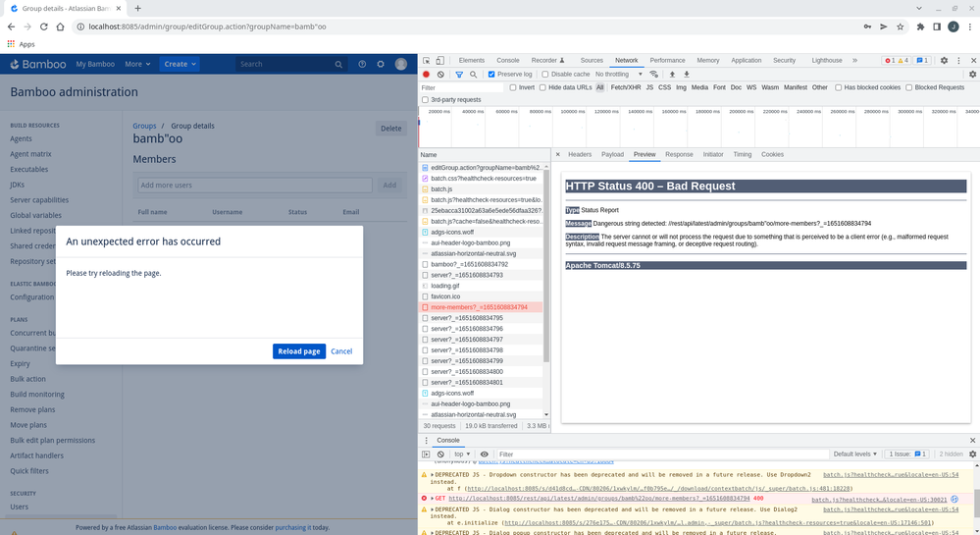The height and width of the screenshot is (535, 980).
Task: Check the Blocked Requests checkbox
Action: click(909, 87)
